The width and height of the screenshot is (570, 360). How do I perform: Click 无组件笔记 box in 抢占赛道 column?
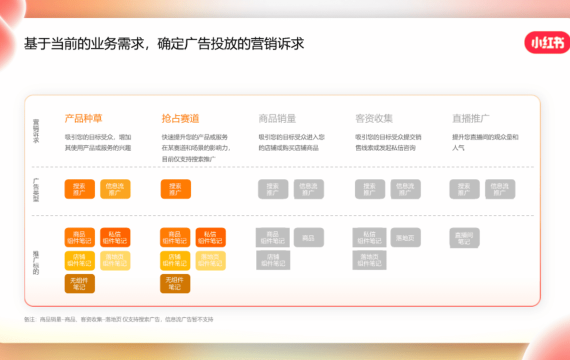[175, 284]
